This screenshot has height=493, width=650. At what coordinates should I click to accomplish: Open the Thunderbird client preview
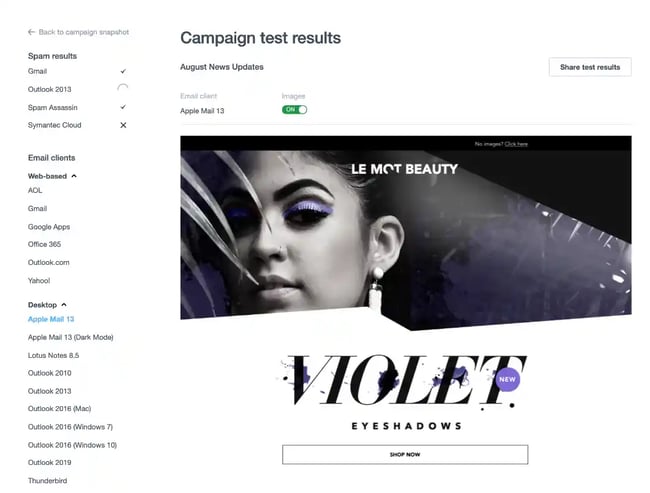coord(47,481)
